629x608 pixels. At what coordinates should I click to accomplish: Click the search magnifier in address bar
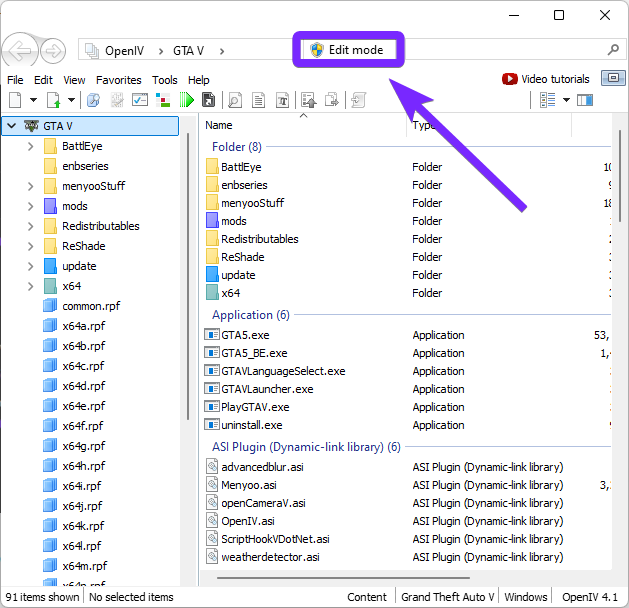tap(613, 50)
